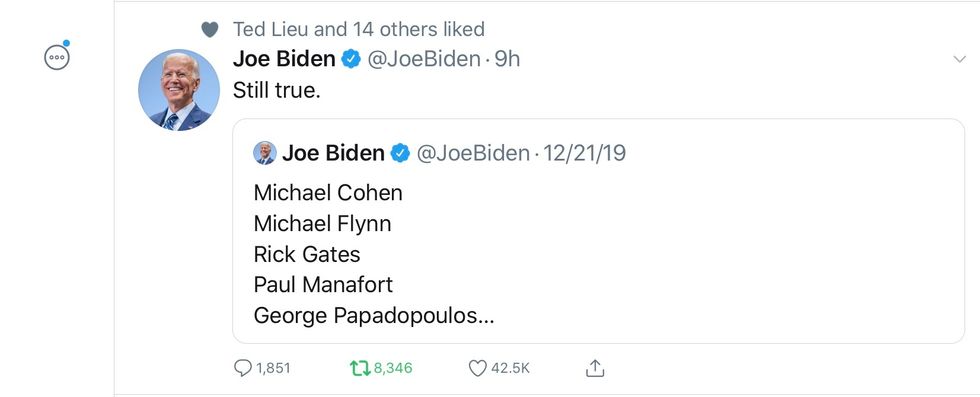Open top Joe Biden display name

click(284, 59)
